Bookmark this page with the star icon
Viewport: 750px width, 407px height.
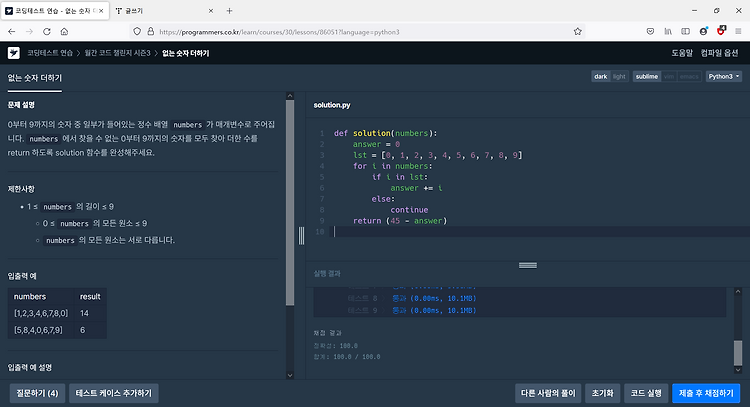pos(578,32)
